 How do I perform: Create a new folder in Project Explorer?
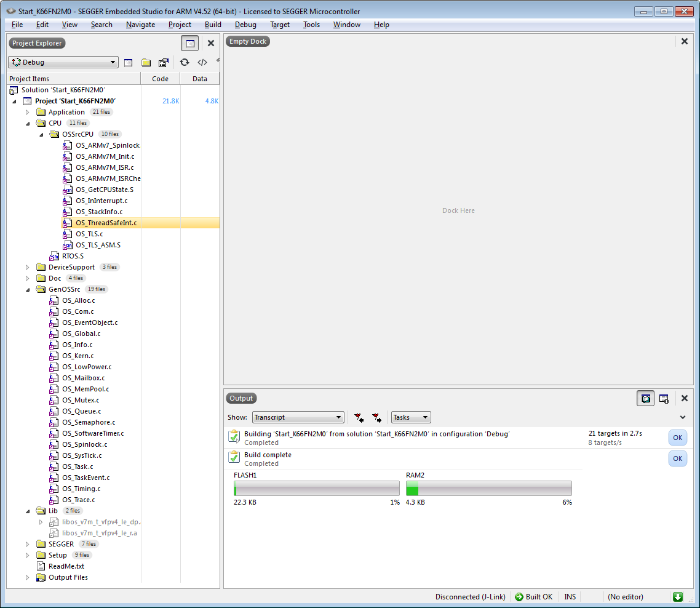146,62
